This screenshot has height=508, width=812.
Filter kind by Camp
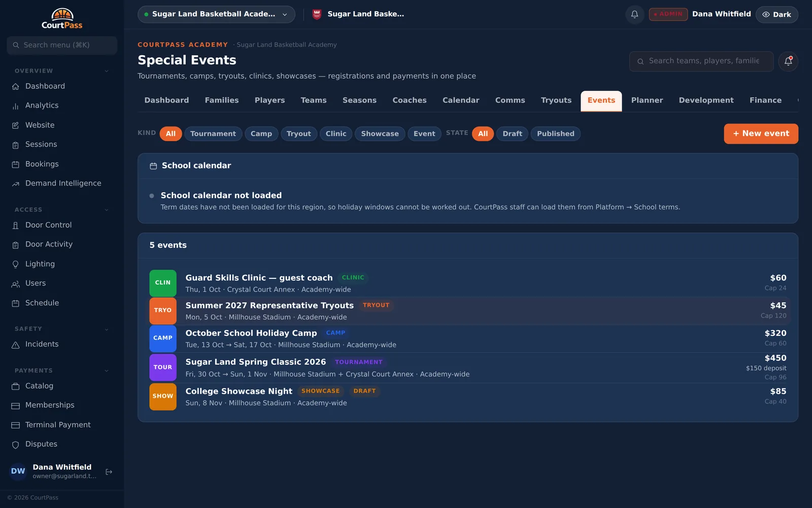[x=261, y=134]
